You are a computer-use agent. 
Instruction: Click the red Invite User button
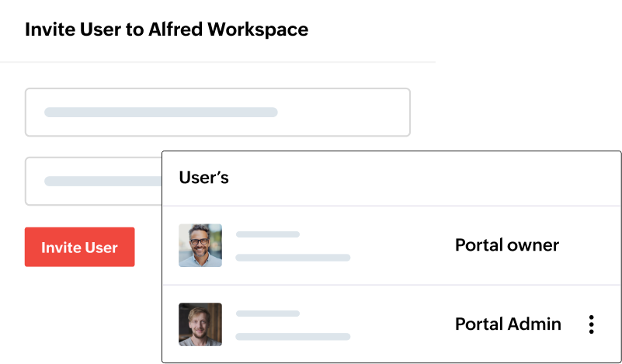[x=79, y=248]
